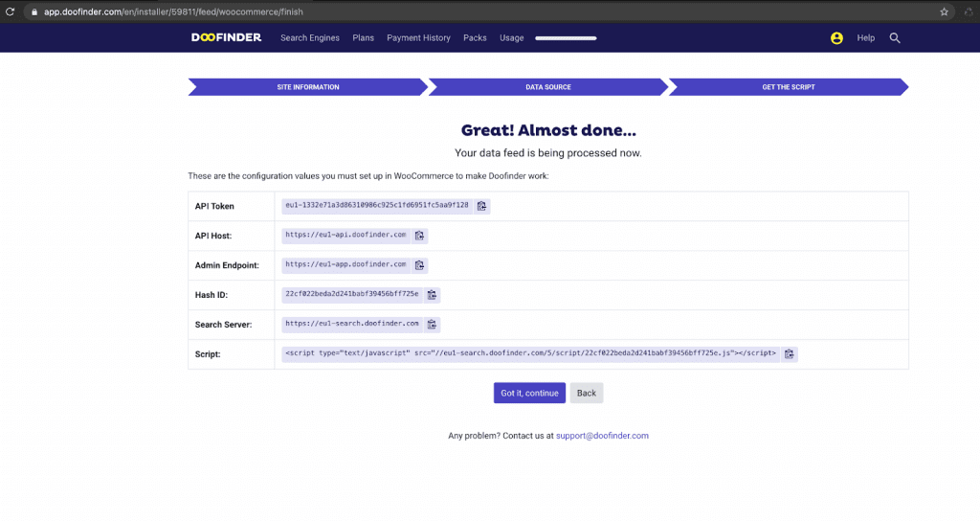980x521 pixels.
Task: Bookmark page with the star icon
Action: [944, 11]
